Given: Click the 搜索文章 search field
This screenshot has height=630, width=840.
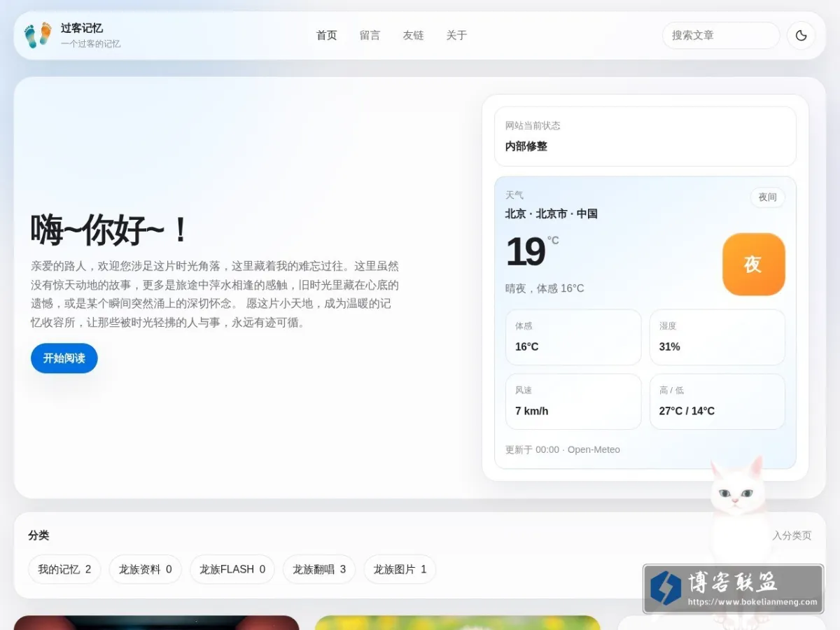Looking at the screenshot, I should tap(721, 35).
